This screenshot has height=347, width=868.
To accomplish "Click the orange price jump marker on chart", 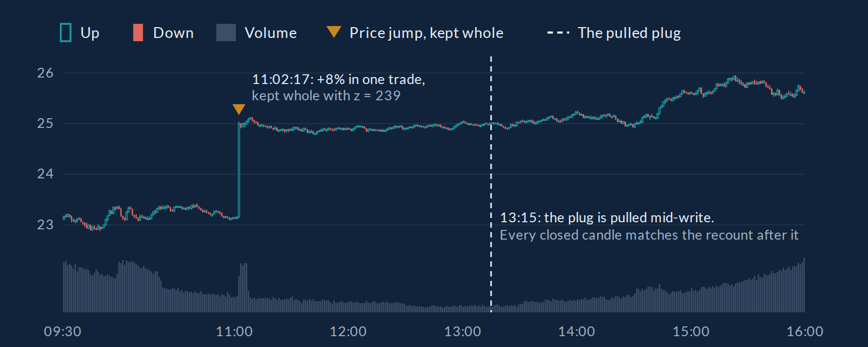I will pos(239,110).
